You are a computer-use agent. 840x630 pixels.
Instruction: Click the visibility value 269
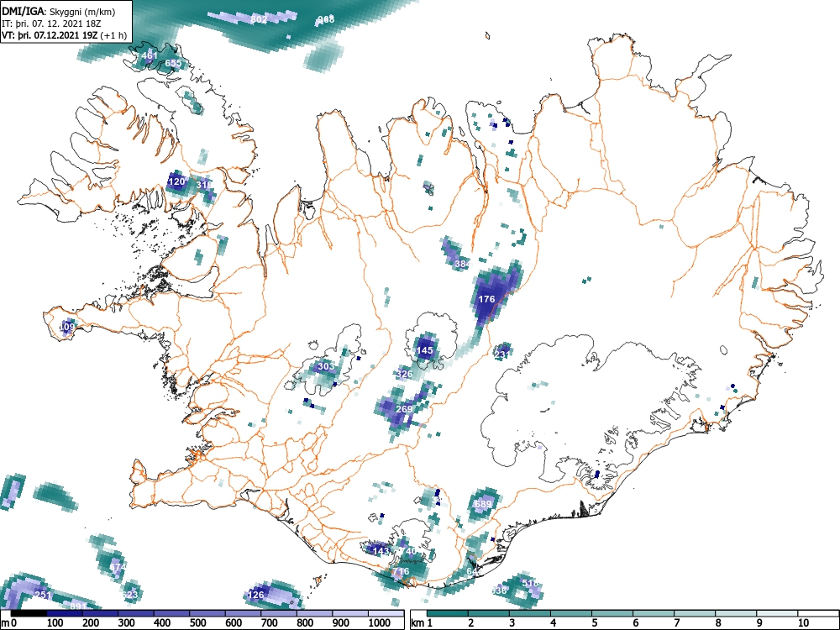tap(404, 409)
